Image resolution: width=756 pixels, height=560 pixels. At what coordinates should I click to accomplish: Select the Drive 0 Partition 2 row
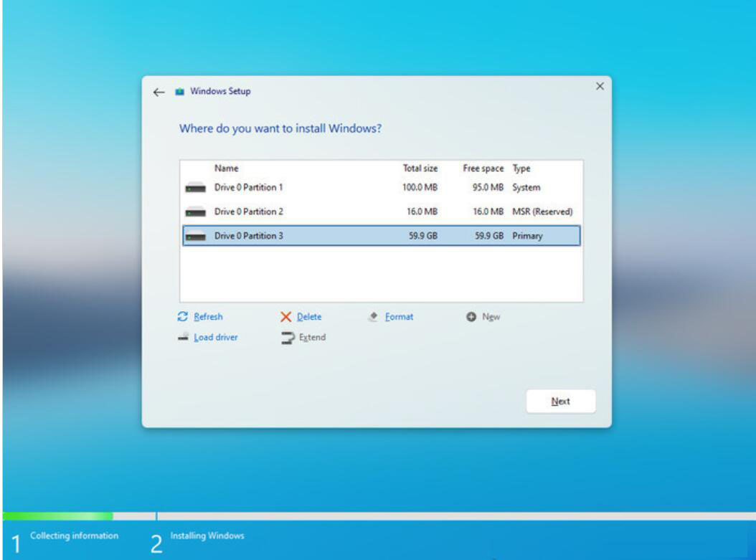point(380,212)
